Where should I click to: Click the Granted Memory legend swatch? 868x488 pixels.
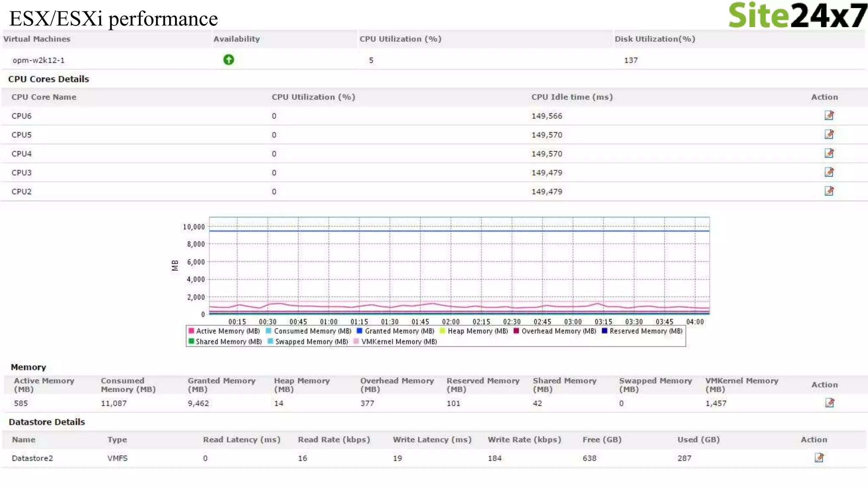[359, 331]
